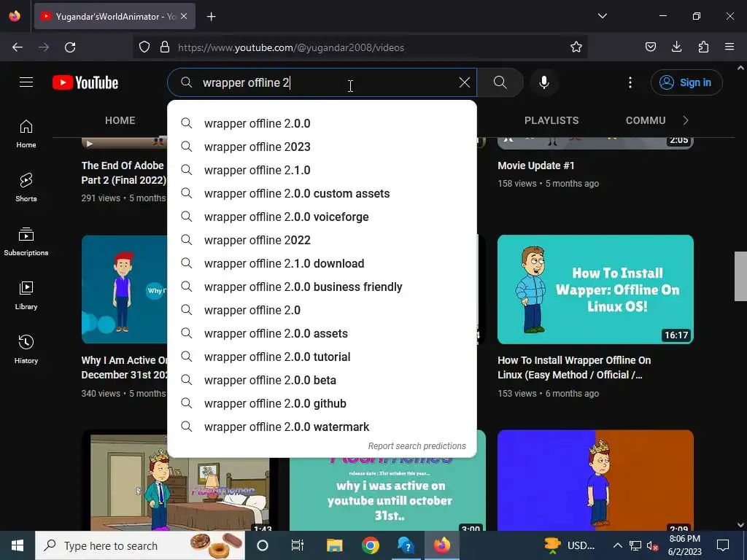Save page to Pocket icon

click(x=650, y=47)
